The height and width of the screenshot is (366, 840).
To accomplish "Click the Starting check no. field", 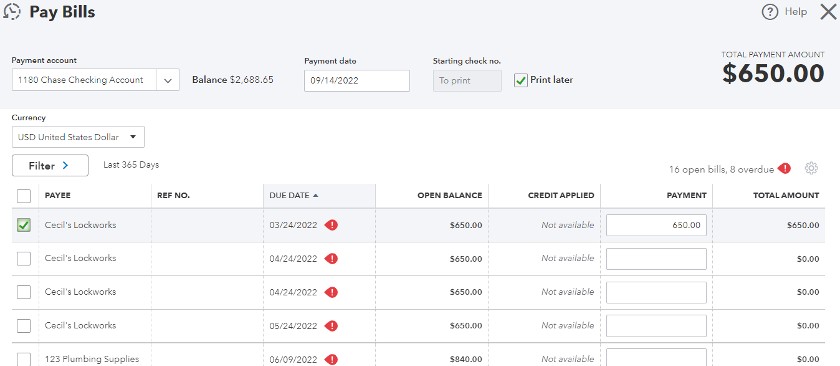I will [467, 81].
